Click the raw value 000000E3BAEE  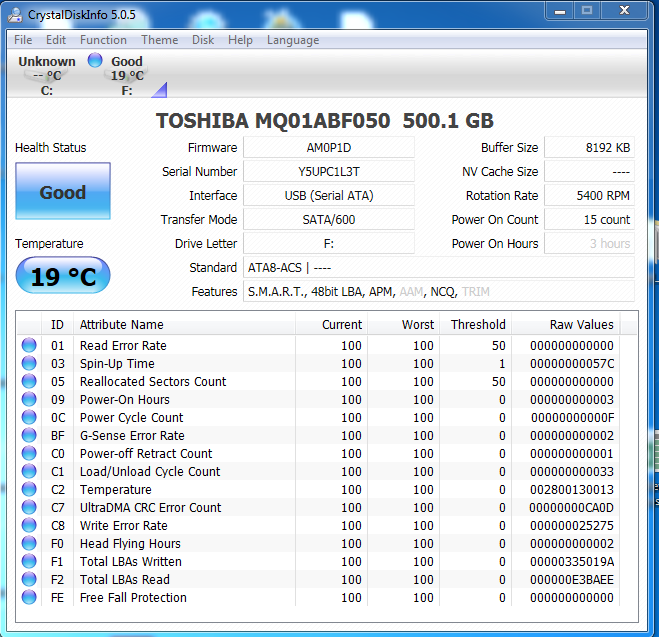pos(572,579)
